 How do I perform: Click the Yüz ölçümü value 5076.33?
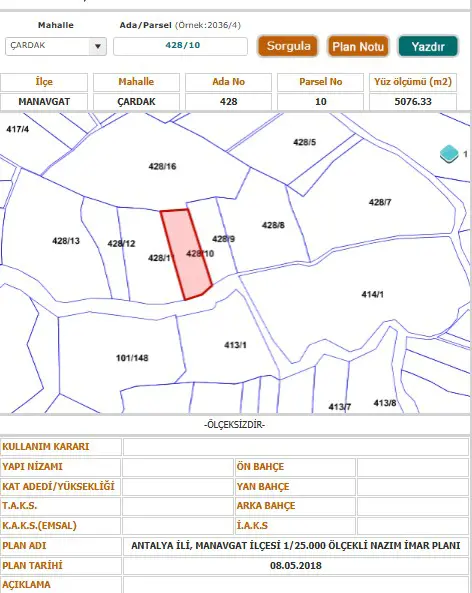click(413, 102)
